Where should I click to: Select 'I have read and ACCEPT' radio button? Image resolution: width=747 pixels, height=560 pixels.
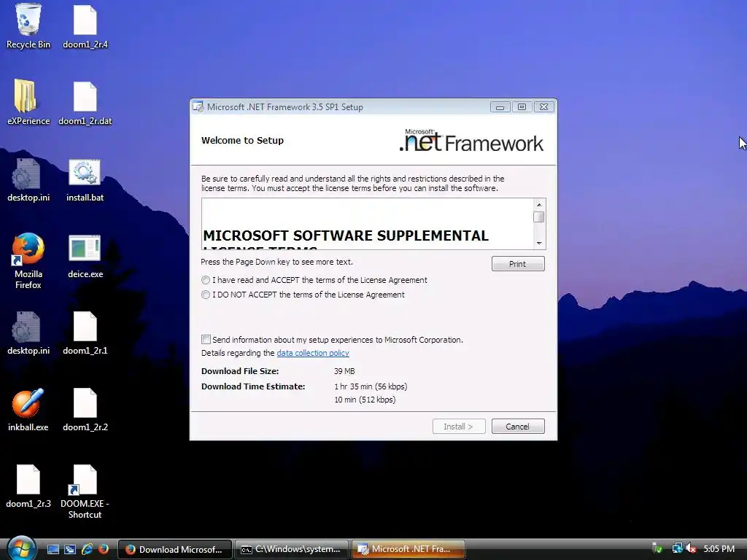[x=205, y=280]
